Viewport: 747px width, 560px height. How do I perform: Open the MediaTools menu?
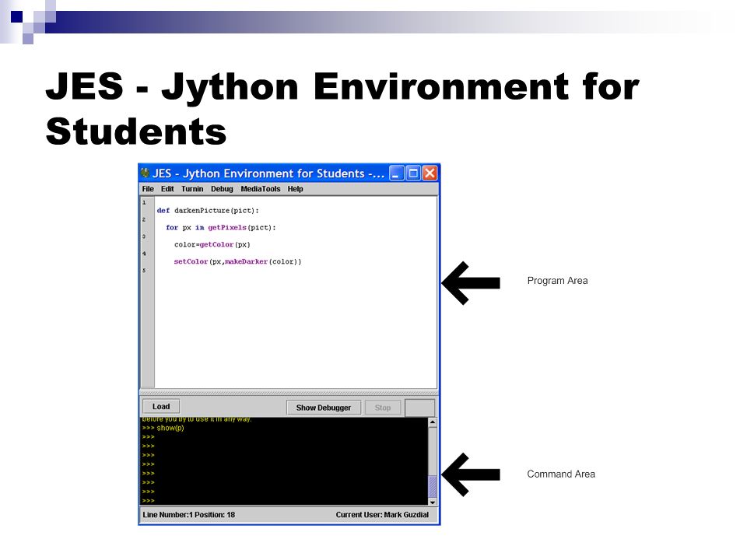(x=261, y=189)
